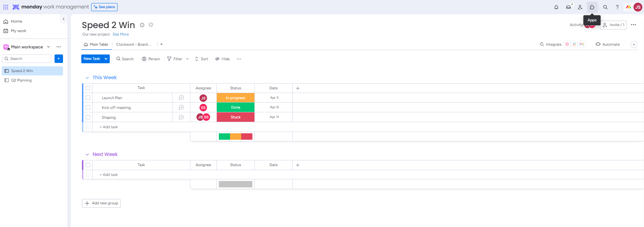
Task: Open the inbox tray icon
Action: click(x=568, y=7)
